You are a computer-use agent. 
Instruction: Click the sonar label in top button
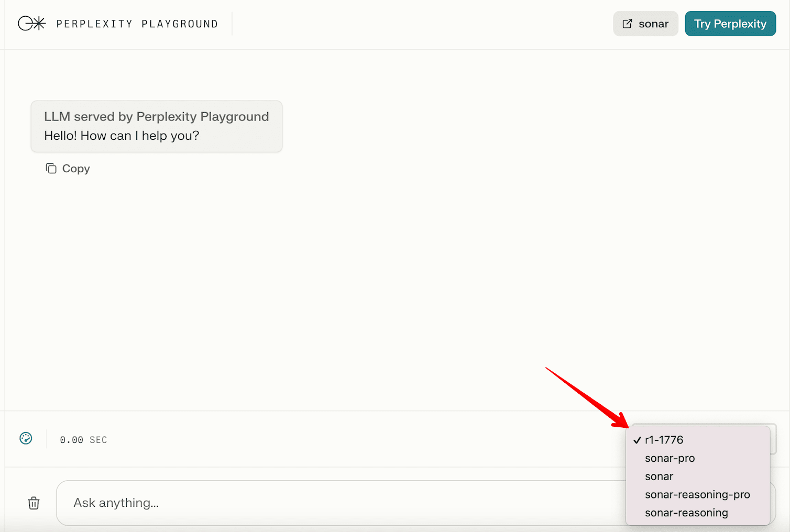653,24
